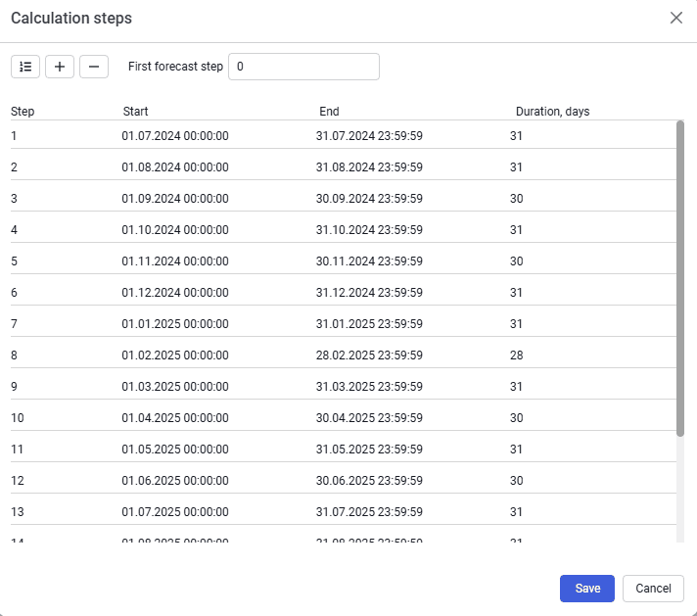The height and width of the screenshot is (616, 697).
Task: Add a new calculation step with plus
Action: tap(60, 67)
